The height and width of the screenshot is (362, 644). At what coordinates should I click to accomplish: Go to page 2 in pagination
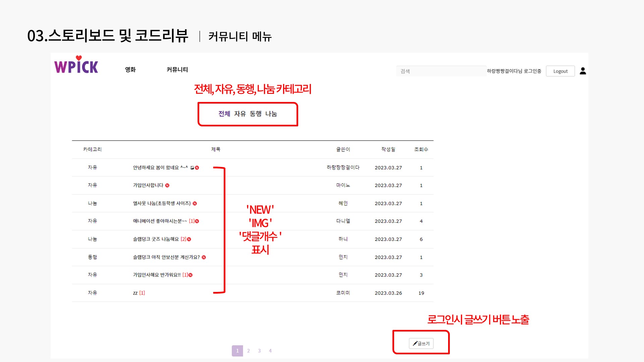248,351
